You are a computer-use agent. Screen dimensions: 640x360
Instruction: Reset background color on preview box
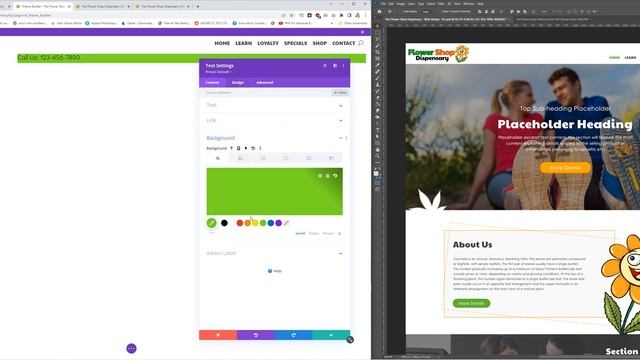[335, 176]
